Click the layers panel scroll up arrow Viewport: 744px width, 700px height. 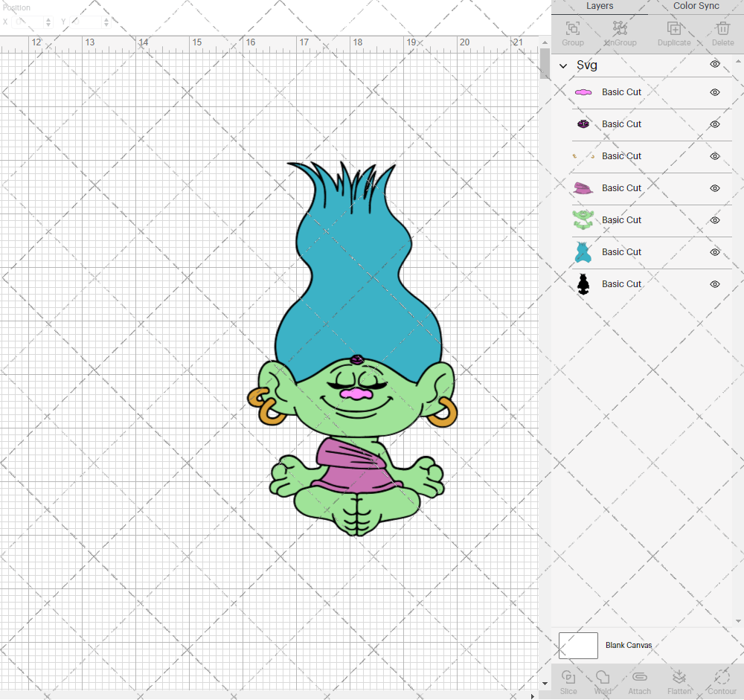point(738,62)
